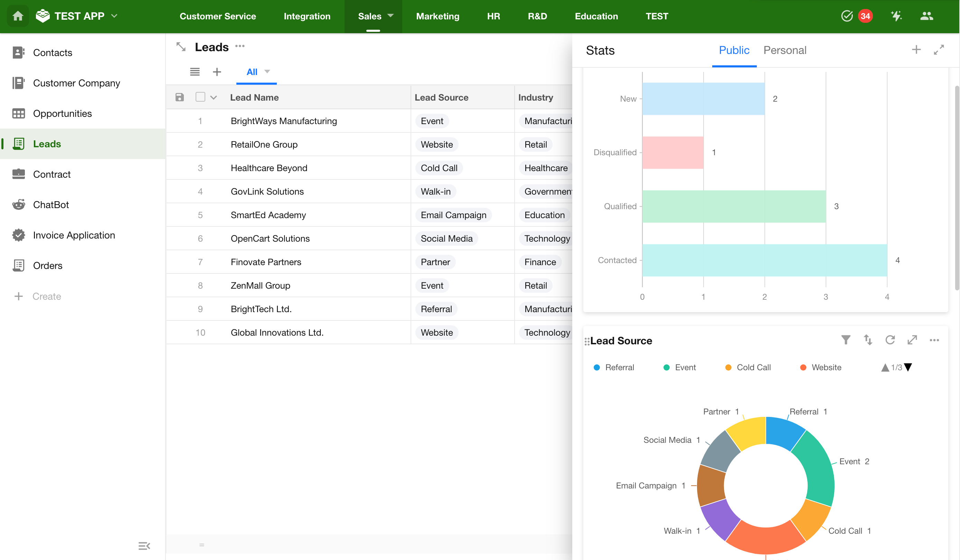Image resolution: width=960 pixels, height=560 pixels.
Task: Click the filter icon on Lead Source chart
Action: tap(845, 340)
